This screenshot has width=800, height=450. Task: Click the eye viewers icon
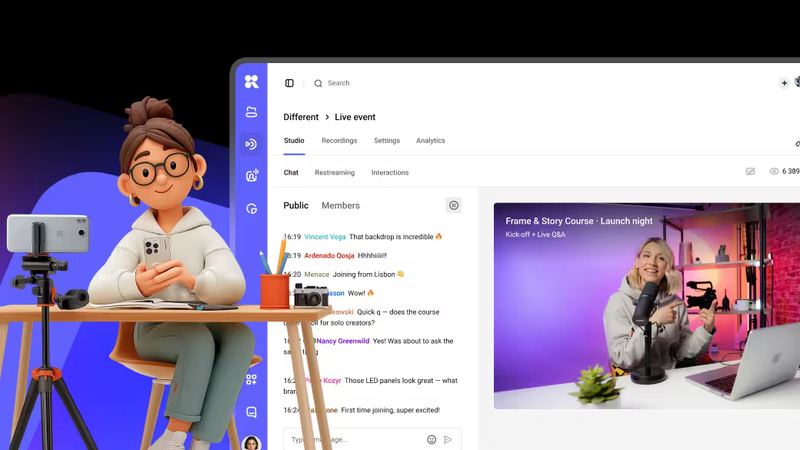pyautogui.click(x=774, y=171)
